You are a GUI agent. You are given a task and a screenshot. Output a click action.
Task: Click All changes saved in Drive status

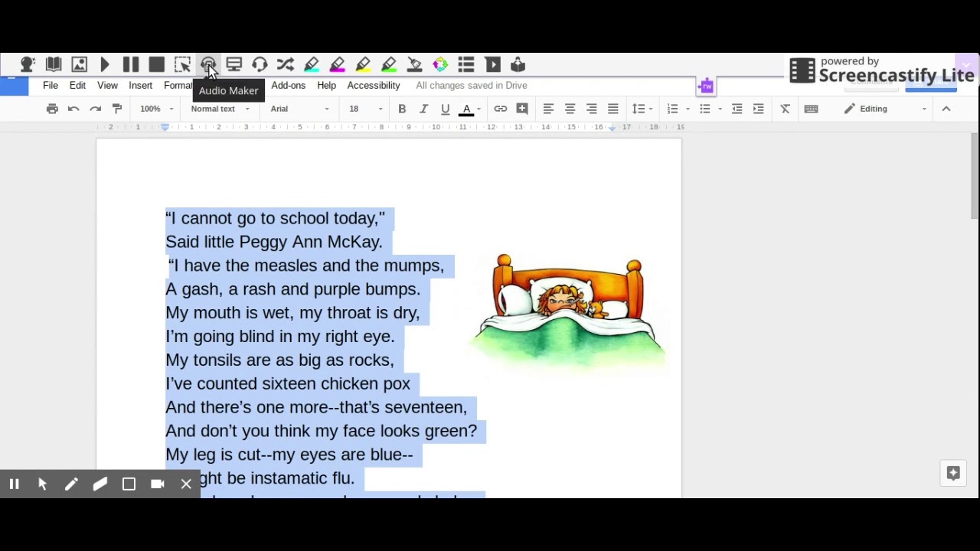click(472, 86)
